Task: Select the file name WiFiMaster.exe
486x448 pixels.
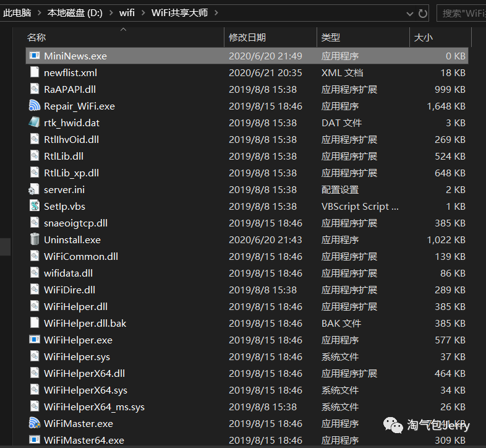Action: 79,423
